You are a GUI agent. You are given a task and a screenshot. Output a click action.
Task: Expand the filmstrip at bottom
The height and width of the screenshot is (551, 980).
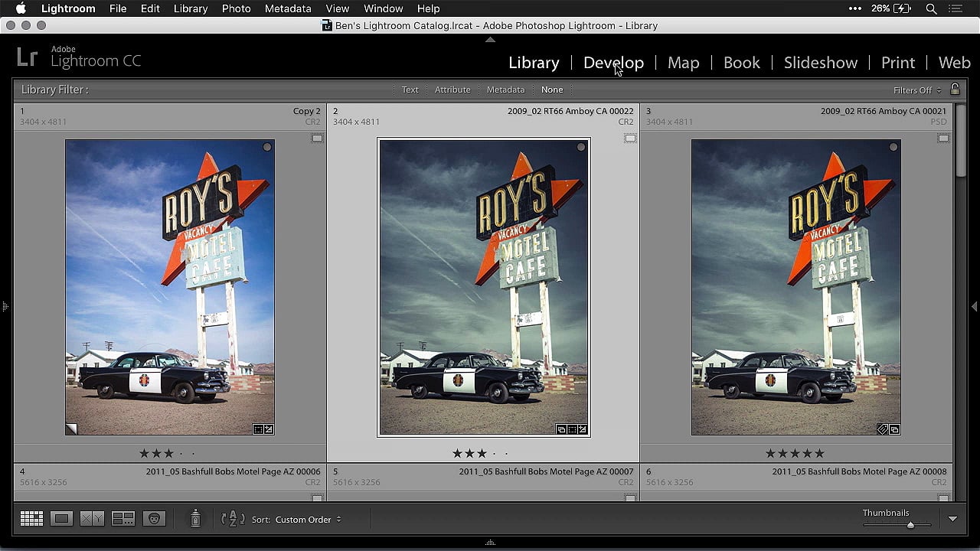490,543
